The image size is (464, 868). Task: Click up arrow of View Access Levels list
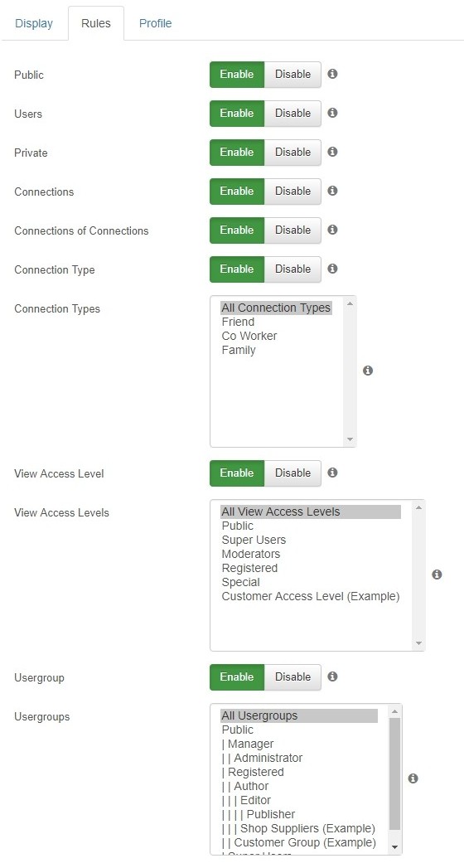(x=418, y=507)
